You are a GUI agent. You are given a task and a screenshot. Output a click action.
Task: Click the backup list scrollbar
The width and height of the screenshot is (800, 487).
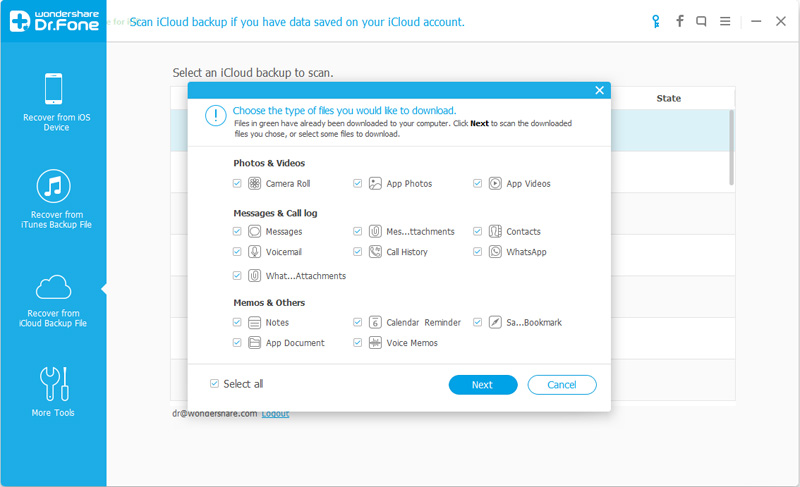click(731, 147)
